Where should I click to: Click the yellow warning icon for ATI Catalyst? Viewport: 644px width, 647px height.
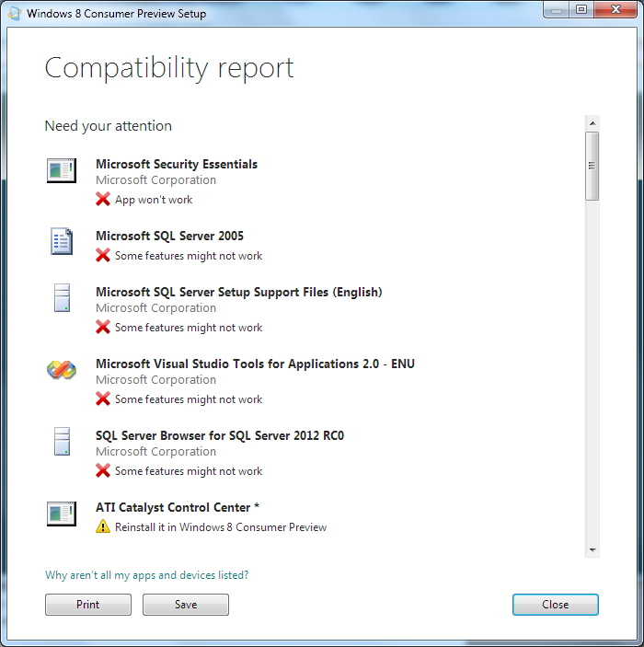coord(103,526)
